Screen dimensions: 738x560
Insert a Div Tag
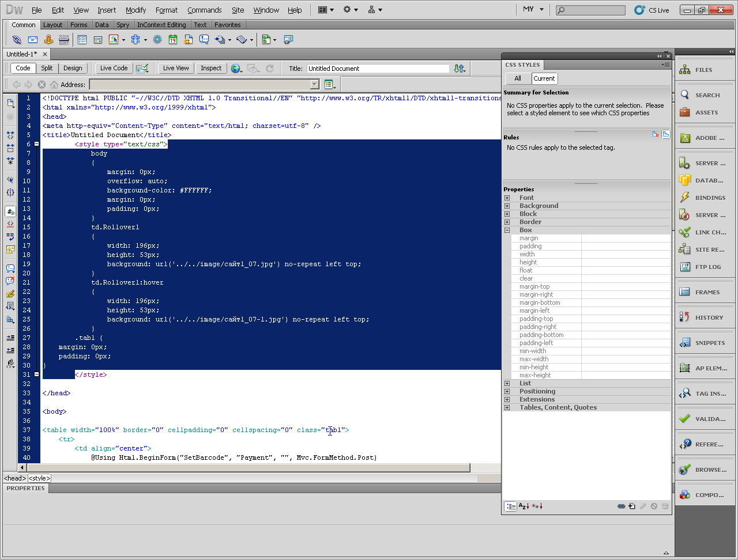pyautogui.click(x=98, y=40)
